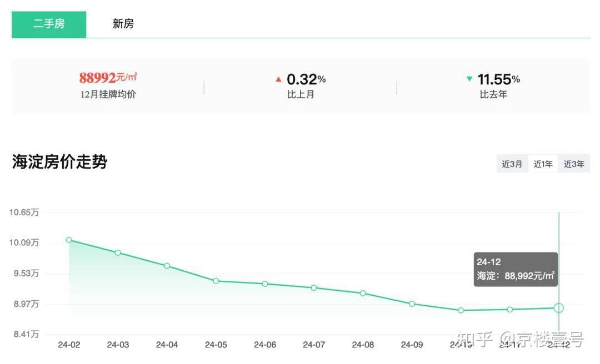Click the 24-07 data point marker
Viewport: 600px width, 364px height.
(x=314, y=287)
